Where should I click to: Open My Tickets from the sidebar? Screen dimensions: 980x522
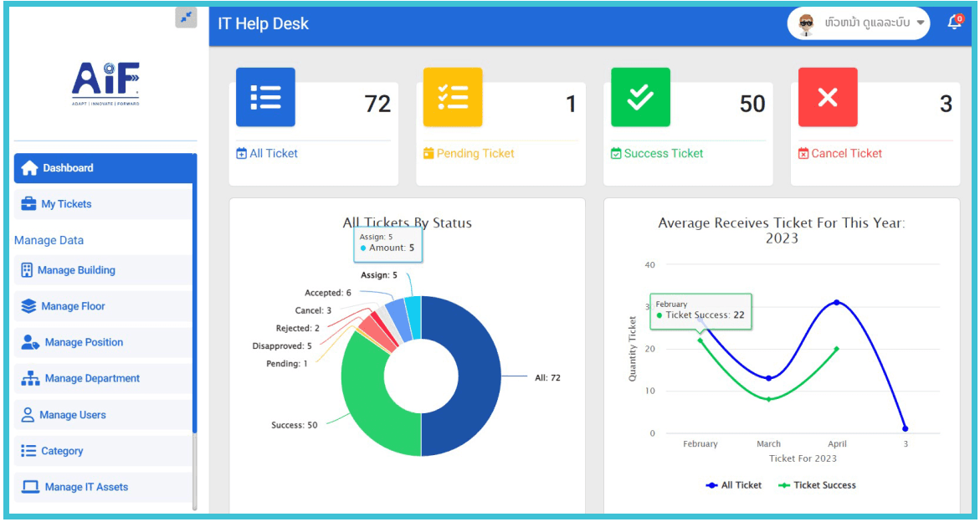coord(59,203)
